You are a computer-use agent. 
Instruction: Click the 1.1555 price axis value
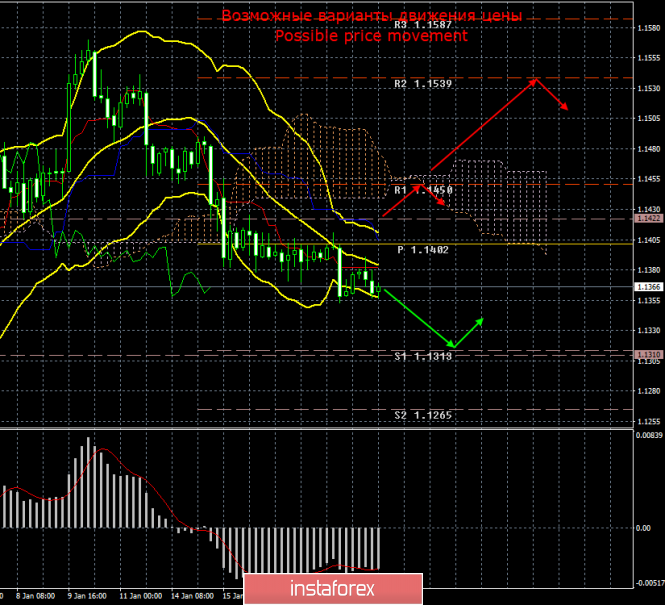[649, 58]
